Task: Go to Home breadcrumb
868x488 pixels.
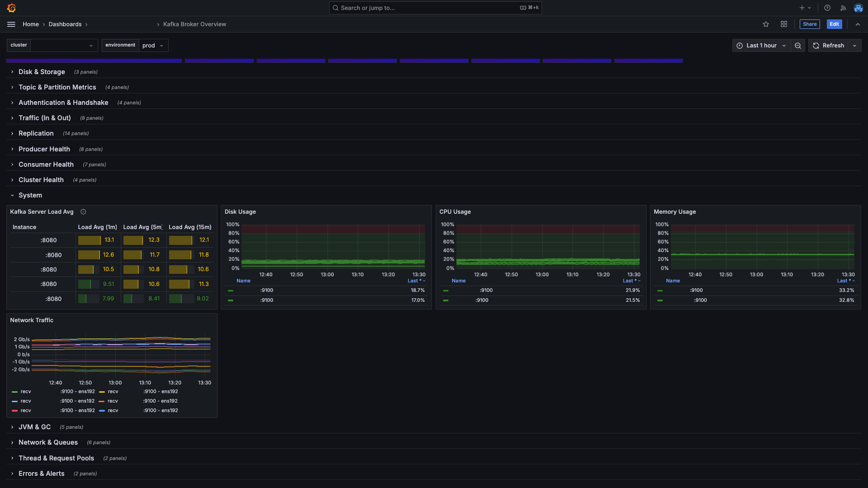Action: click(x=31, y=24)
